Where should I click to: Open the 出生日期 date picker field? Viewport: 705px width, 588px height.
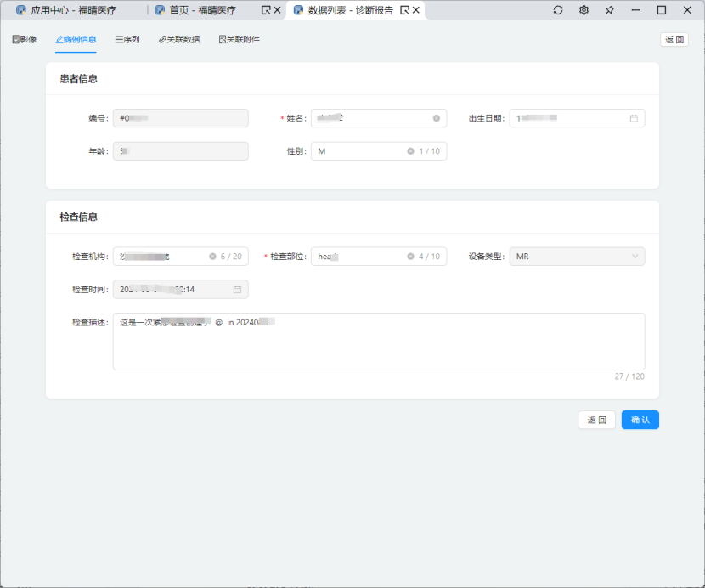(569, 119)
